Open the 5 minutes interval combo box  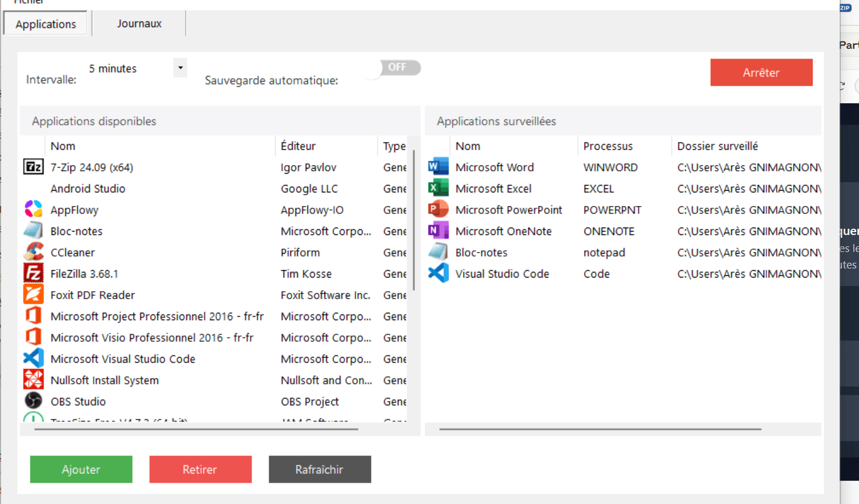click(136, 68)
